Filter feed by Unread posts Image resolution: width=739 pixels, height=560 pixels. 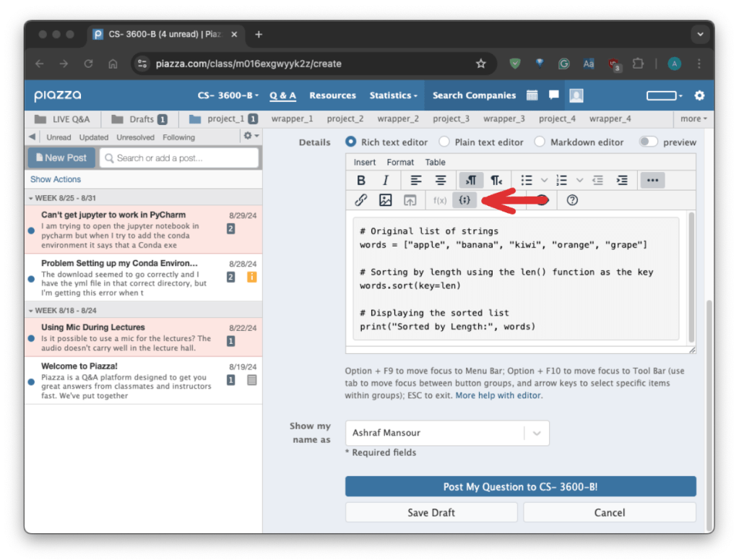(59, 137)
